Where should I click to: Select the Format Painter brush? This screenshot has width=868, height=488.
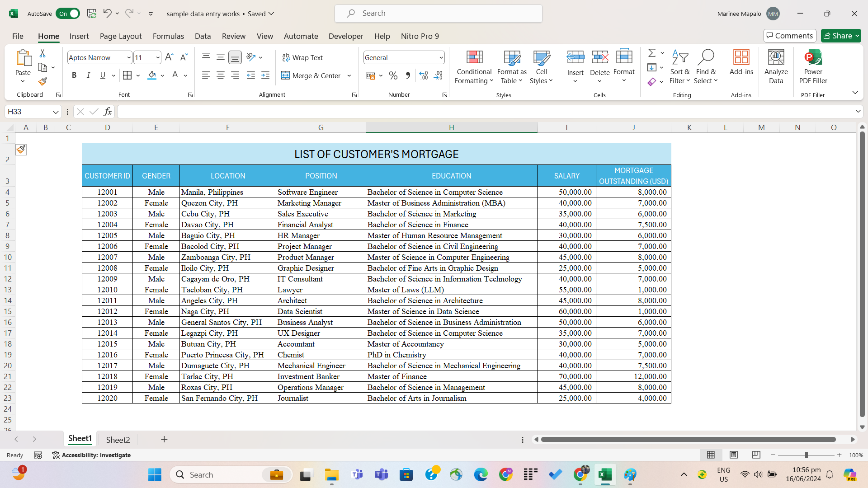42,81
